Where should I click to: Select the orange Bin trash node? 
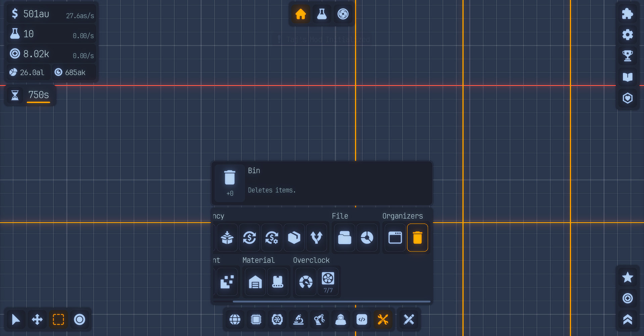(x=417, y=238)
